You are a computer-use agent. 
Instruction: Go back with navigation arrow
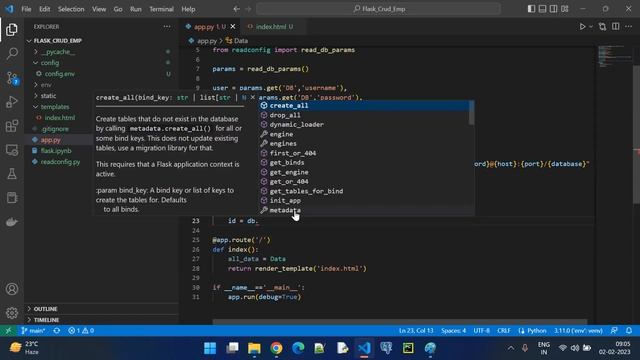coord(236,9)
